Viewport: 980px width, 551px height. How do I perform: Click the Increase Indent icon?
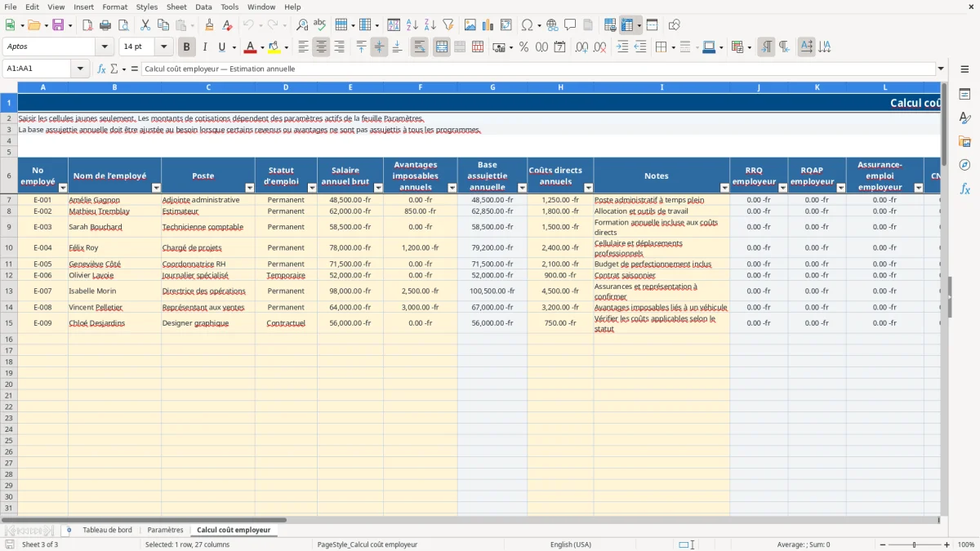pos(622,47)
